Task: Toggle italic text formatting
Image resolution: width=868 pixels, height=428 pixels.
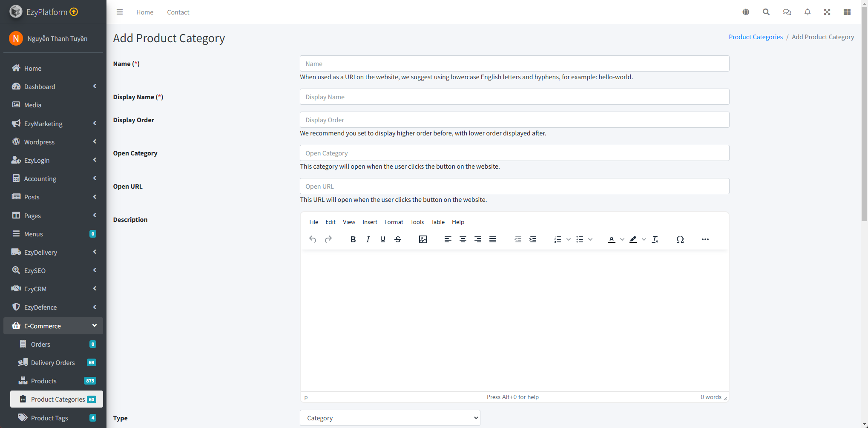Action: pyautogui.click(x=368, y=239)
